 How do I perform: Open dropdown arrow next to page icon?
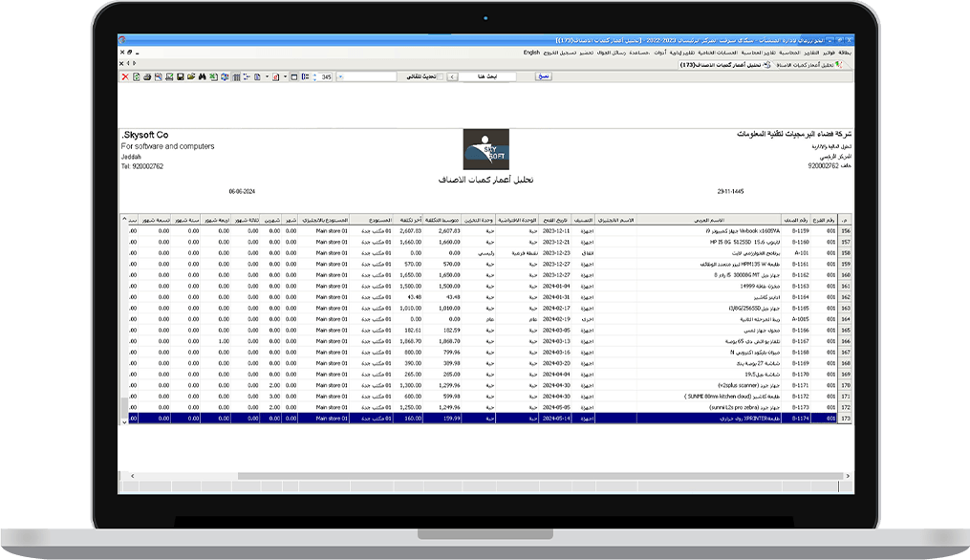coord(267,76)
